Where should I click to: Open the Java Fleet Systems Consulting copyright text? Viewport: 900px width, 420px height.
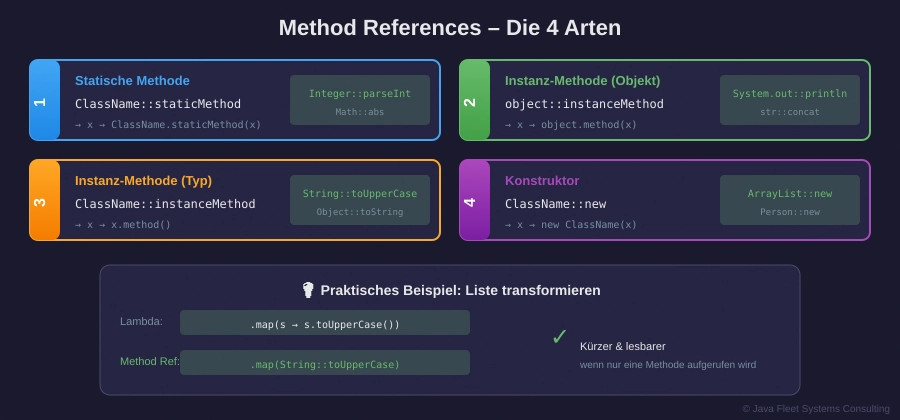(815, 409)
